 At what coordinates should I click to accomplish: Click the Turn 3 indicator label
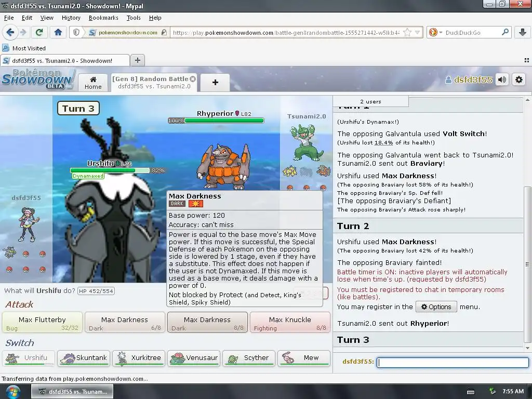pos(78,109)
